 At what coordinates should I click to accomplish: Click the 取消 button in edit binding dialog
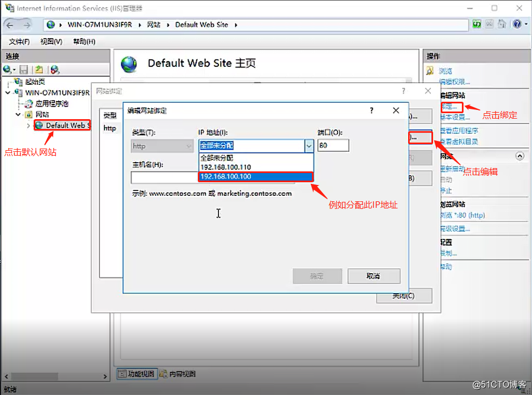[x=374, y=276]
